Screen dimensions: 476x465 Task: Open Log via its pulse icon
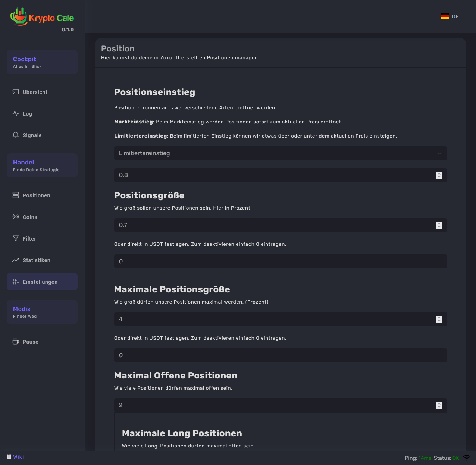[16, 113]
